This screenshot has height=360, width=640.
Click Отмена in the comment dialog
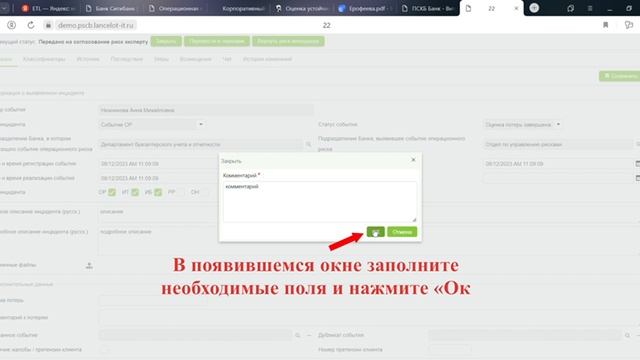point(402,232)
